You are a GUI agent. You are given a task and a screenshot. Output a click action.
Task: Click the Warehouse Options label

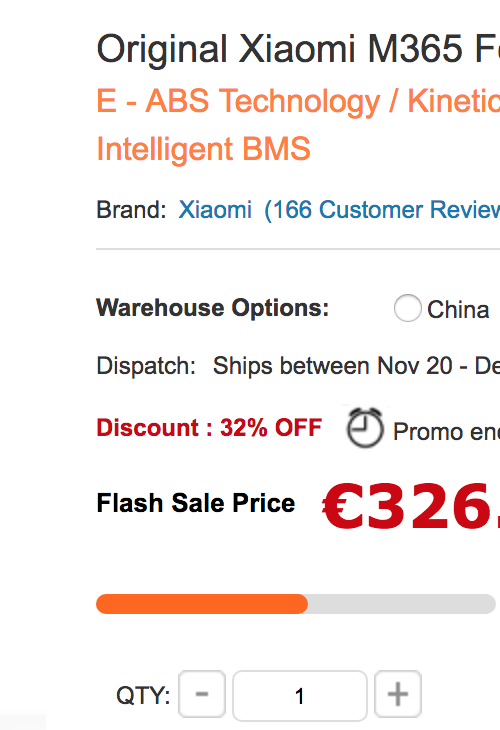pos(212,308)
